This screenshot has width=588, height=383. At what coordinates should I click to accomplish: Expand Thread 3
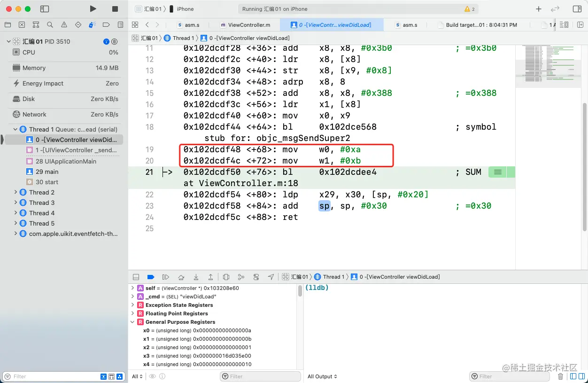click(15, 203)
